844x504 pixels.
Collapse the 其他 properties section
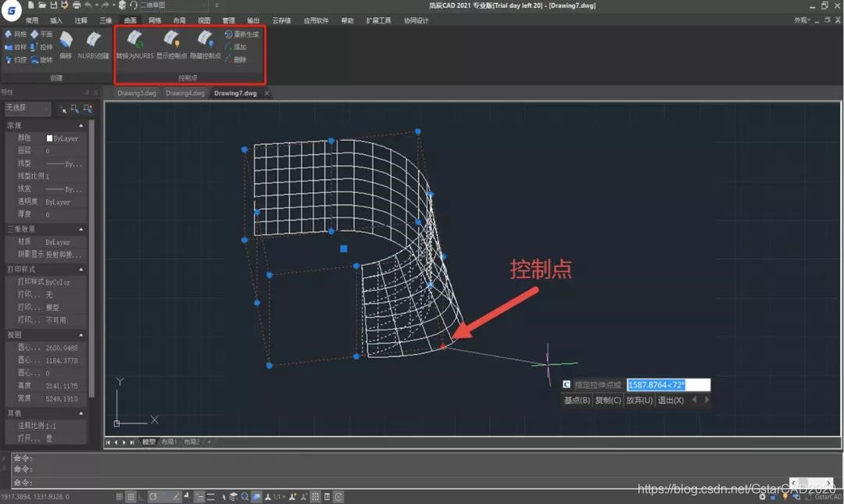pyautogui.click(x=80, y=413)
